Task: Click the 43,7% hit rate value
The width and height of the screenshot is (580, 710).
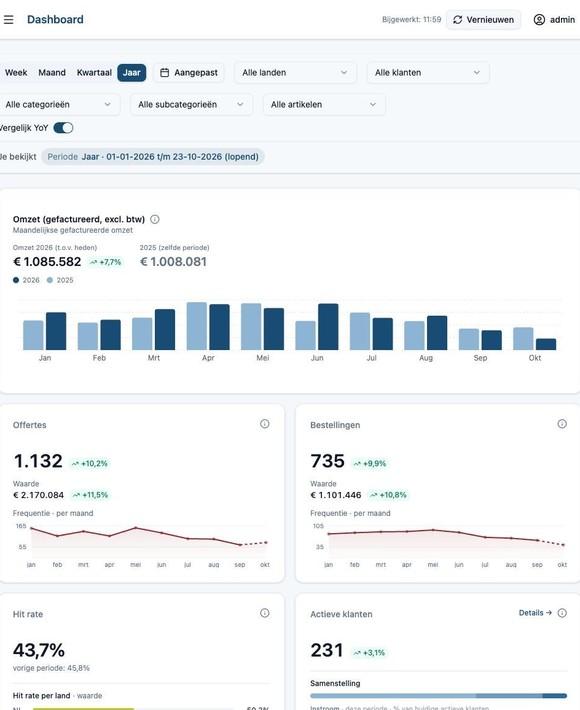Action: [39, 650]
